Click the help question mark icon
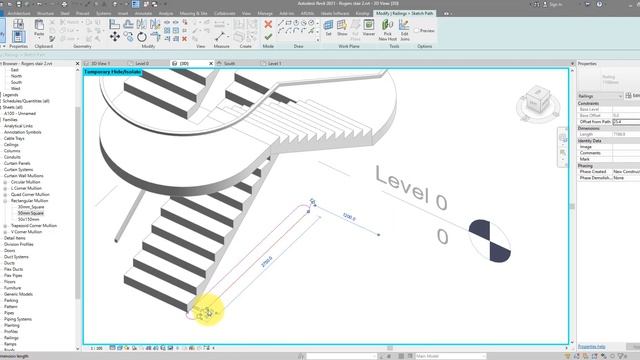Image resolution: width=640 pixels, height=360 pixels. [x=599, y=4]
